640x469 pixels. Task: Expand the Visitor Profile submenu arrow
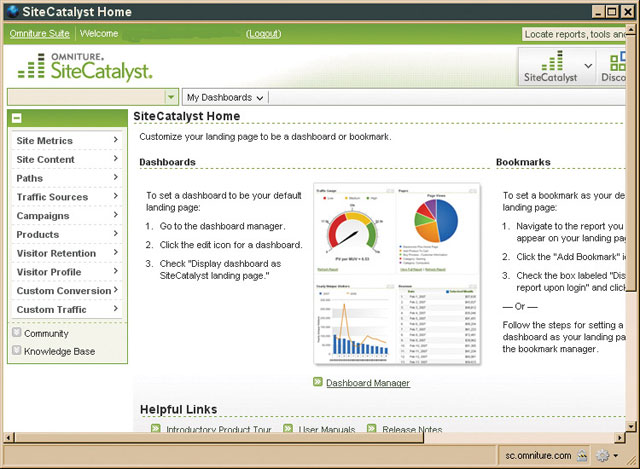[116, 271]
